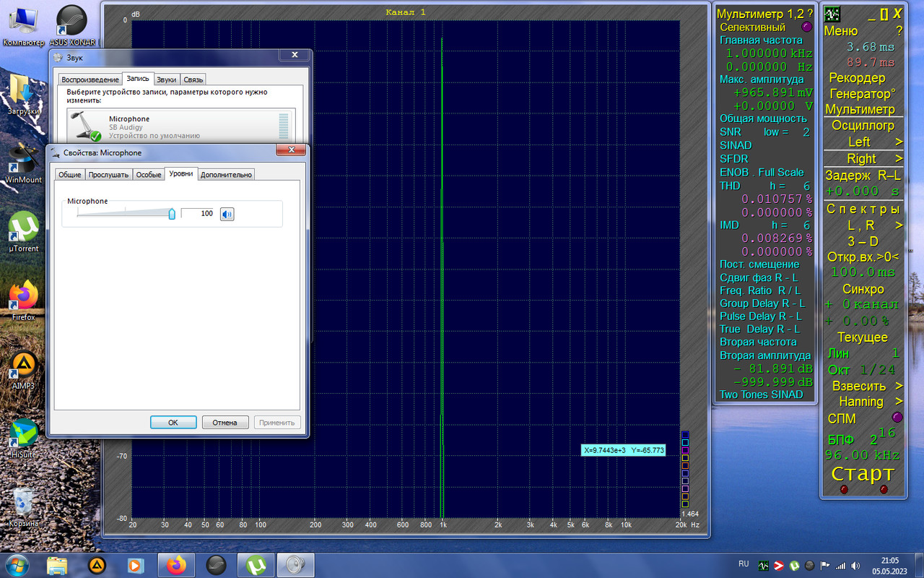The image size is (924, 578).
Task: Open the Загрузки folder icon
Action: pyautogui.click(x=23, y=94)
